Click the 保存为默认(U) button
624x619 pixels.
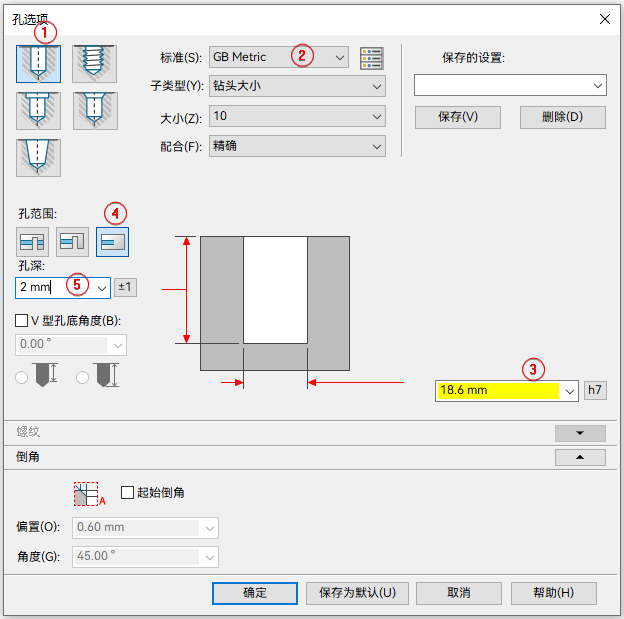pyautogui.click(x=357, y=593)
